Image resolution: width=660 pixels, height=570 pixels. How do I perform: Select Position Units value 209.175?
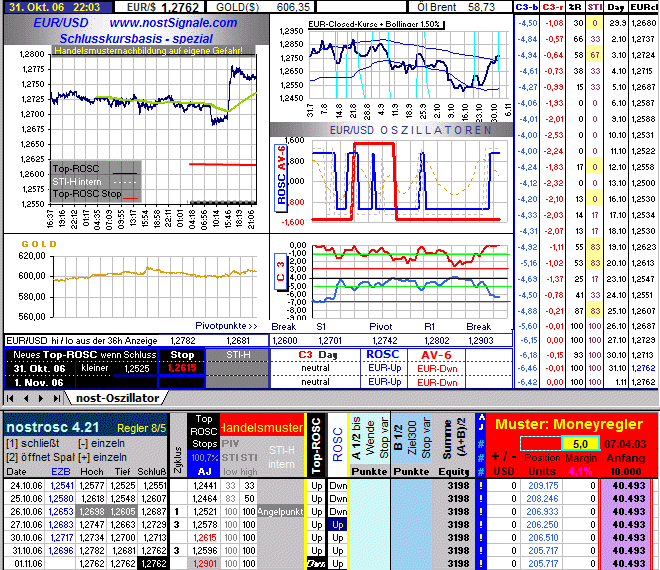coord(543,486)
